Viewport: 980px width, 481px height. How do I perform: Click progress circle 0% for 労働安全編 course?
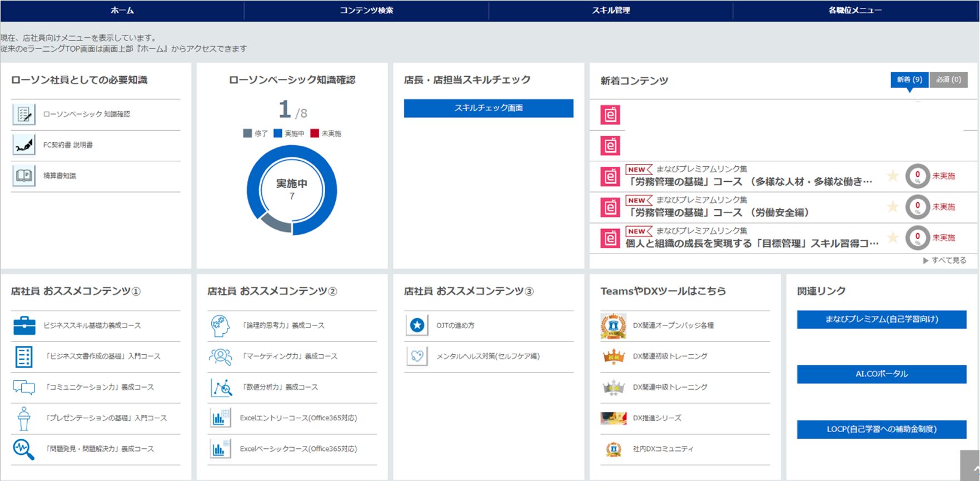917,207
